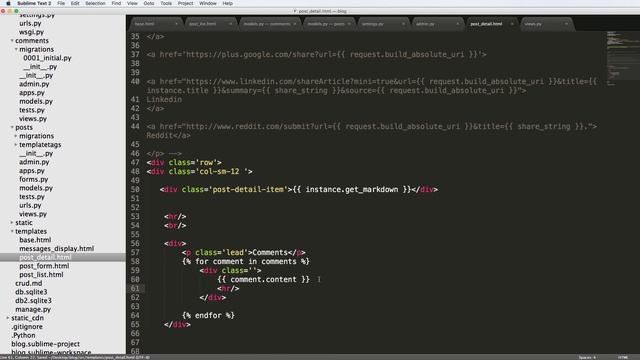Viewport: 640px width, 360px height.
Task: Open db2.sqlite3 in the sidebar
Action: point(33,301)
